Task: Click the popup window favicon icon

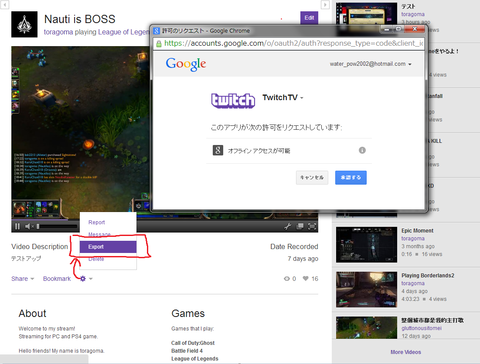Action: coord(156,31)
